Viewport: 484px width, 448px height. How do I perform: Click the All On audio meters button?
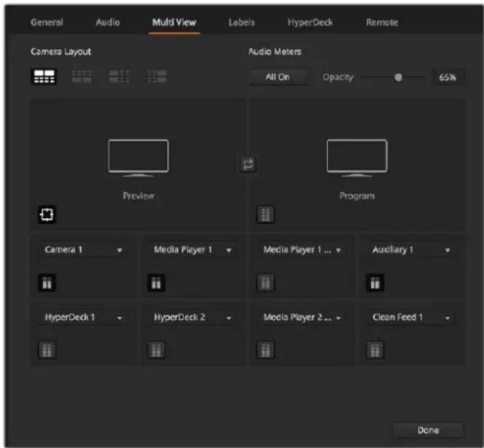point(278,77)
